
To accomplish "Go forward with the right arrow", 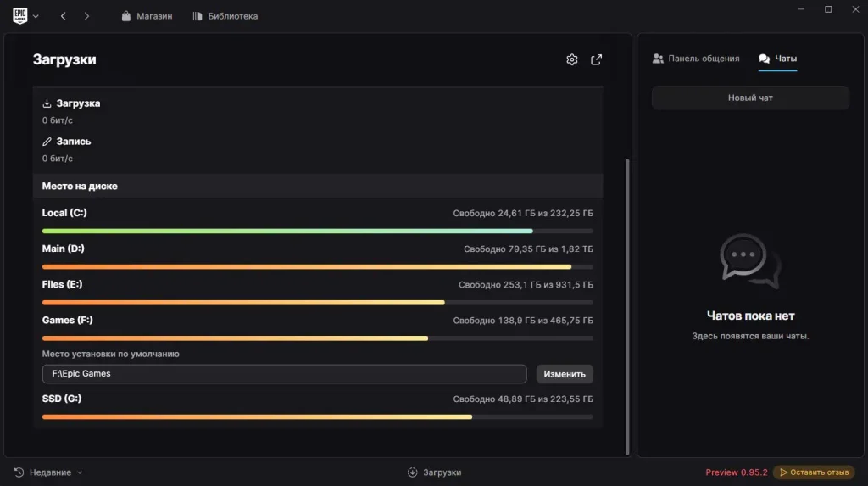I will click(86, 16).
